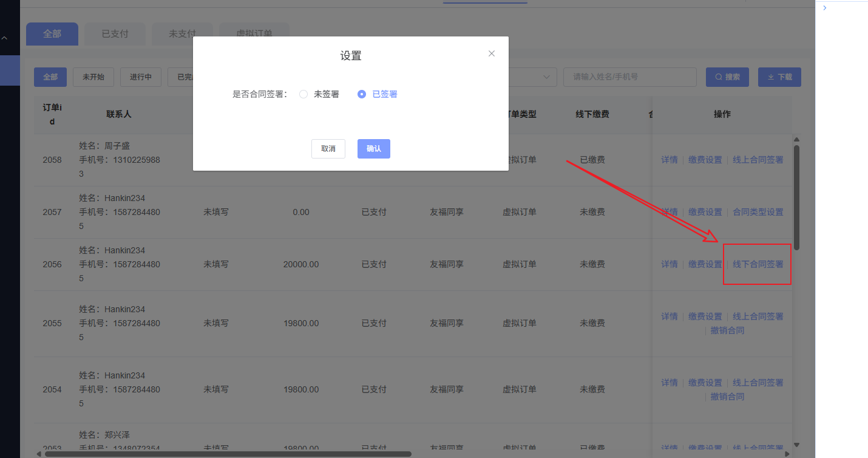868x458 pixels.
Task: Select the 未签署 radio option
Action: (303, 94)
